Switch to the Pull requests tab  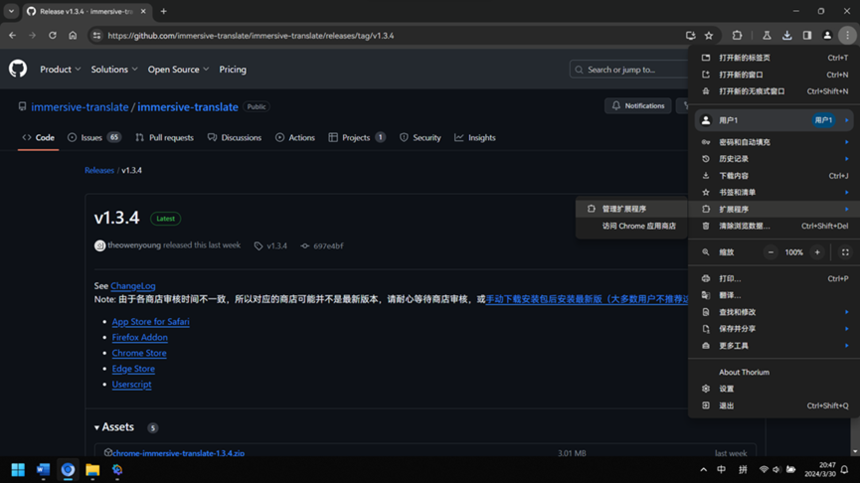(x=165, y=138)
